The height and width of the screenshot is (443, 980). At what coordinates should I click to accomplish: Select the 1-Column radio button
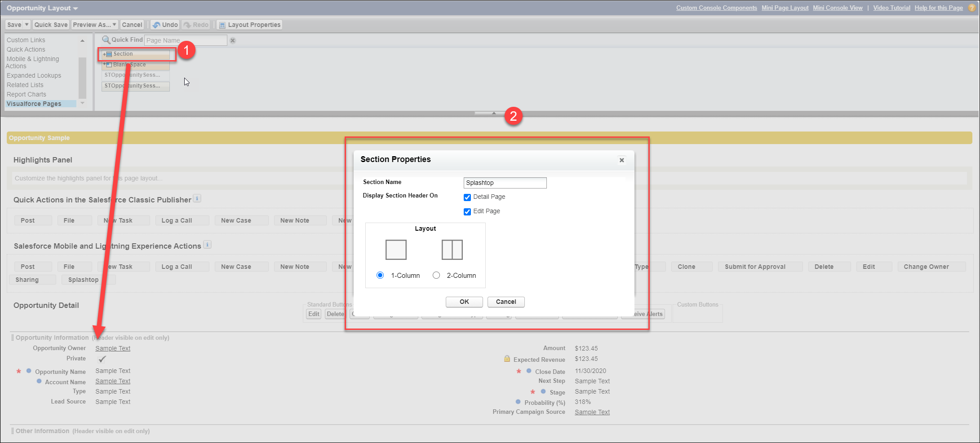pos(380,275)
